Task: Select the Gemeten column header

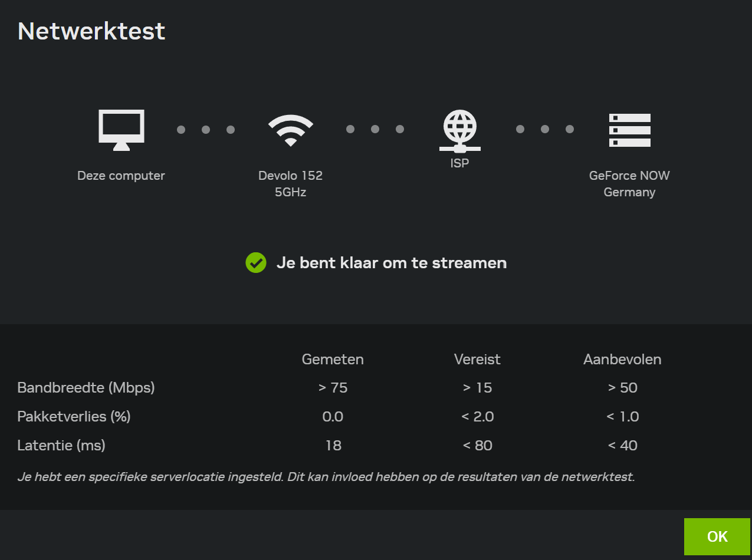Action: click(x=333, y=359)
